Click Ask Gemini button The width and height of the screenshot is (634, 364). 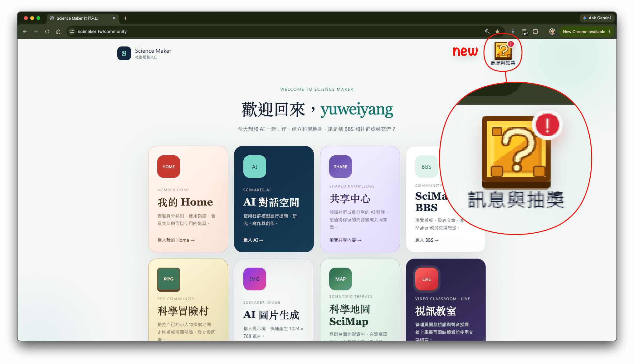click(x=597, y=18)
